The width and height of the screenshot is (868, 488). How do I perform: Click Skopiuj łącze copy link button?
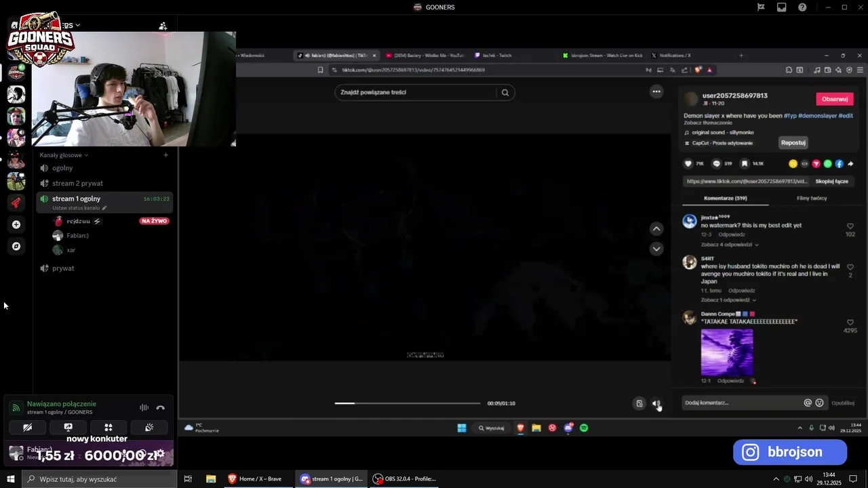pos(831,181)
